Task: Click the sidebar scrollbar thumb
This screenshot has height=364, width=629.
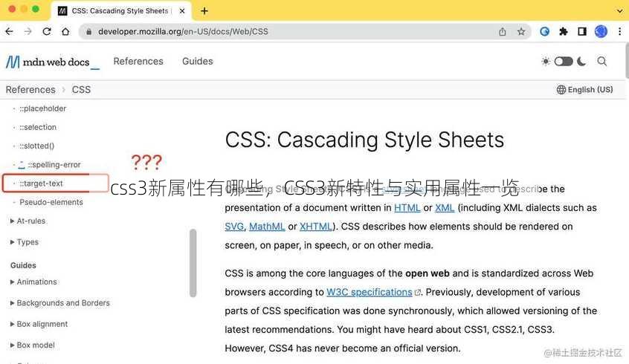Action: tap(193, 262)
